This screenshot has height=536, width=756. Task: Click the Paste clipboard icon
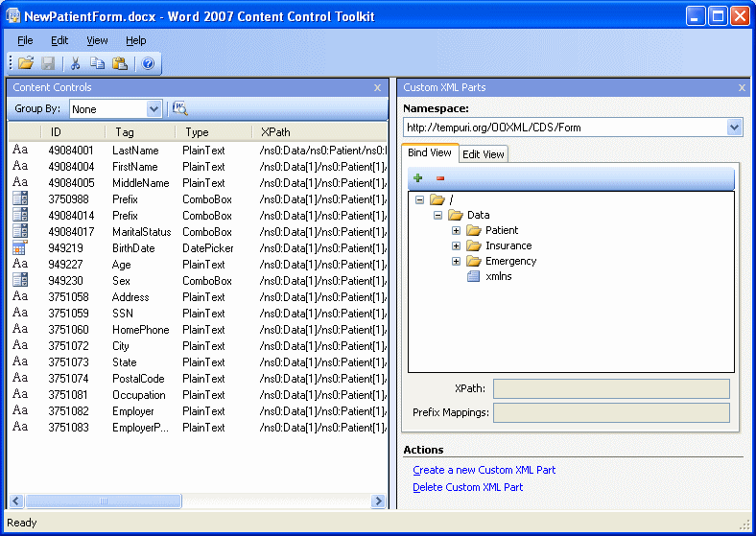[120, 63]
